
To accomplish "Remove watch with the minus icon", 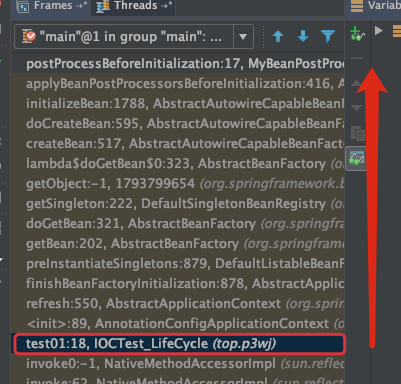I will 357,58.
